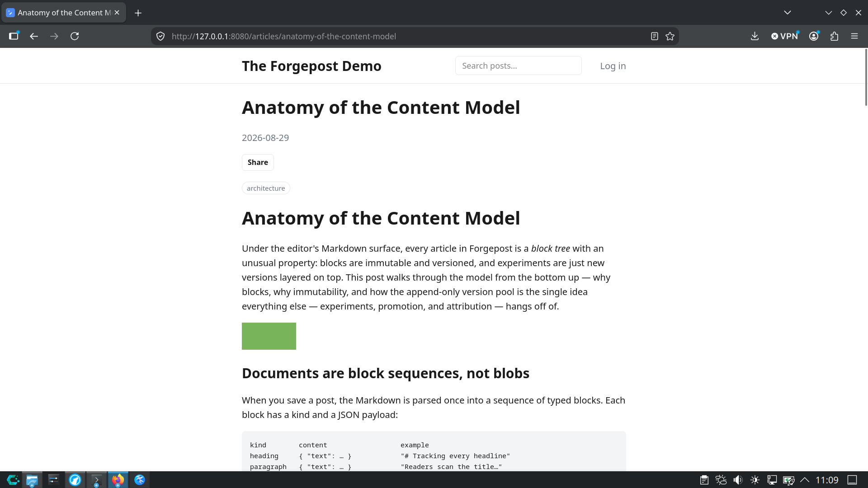The image size is (868, 488).
Task: Select the Anatomy of the Content Model tab
Action: [63, 13]
